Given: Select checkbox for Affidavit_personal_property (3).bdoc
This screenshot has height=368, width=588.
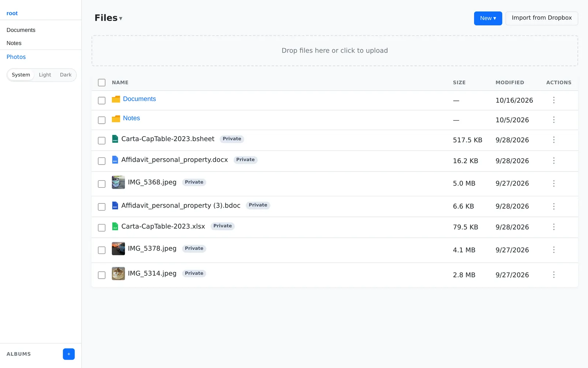Looking at the screenshot, I should click(x=102, y=207).
